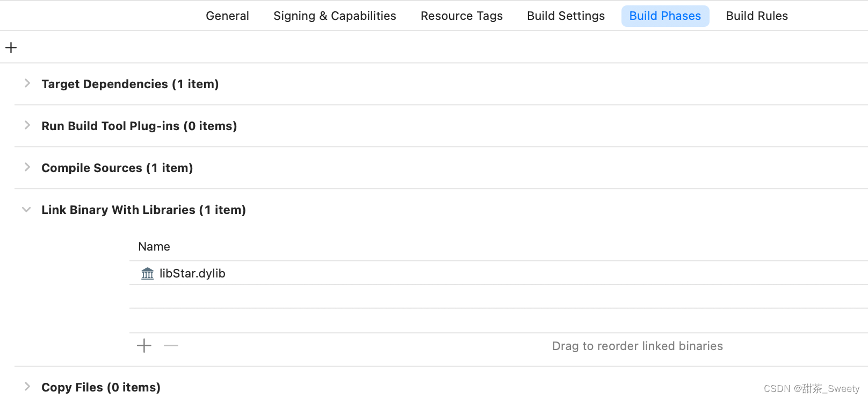This screenshot has width=868, height=399.
Task: Click the plus icon to add linked library
Action: pos(144,346)
